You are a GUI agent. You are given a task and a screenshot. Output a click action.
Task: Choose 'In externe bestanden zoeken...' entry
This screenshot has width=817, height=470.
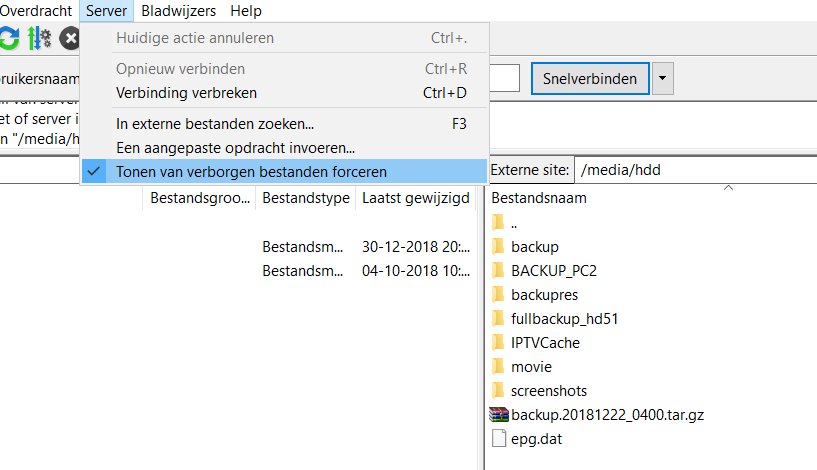point(215,125)
